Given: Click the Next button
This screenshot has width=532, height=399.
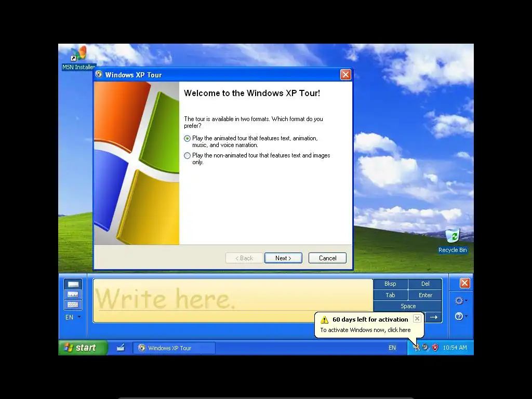Looking at the screenshot, I should [283, 258].
